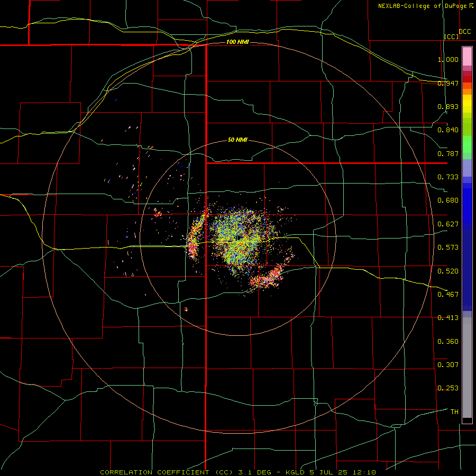
Task: Click the 0.787 scale value
Action: [x=448, y=153]
